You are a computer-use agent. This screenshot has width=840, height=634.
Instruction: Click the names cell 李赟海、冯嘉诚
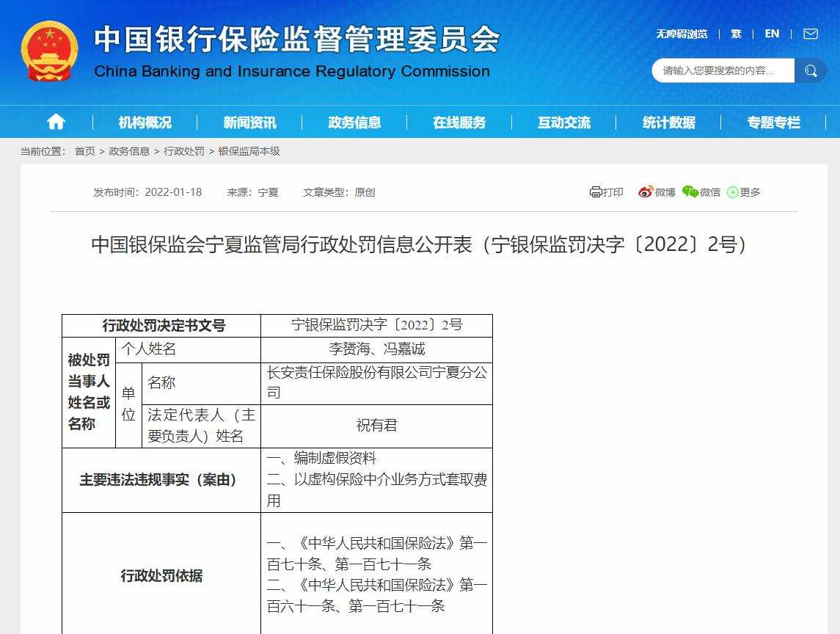pyautogui.click(x=376, y=349)
